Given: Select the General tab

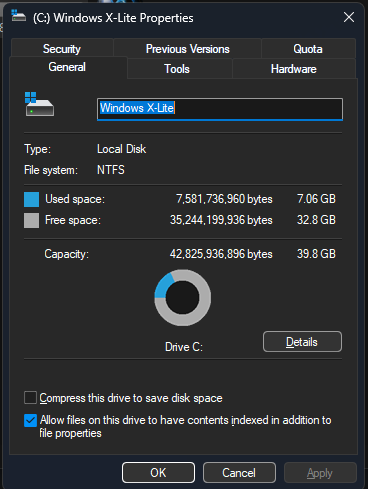Looking at the screenshot, I should [67, 67].
